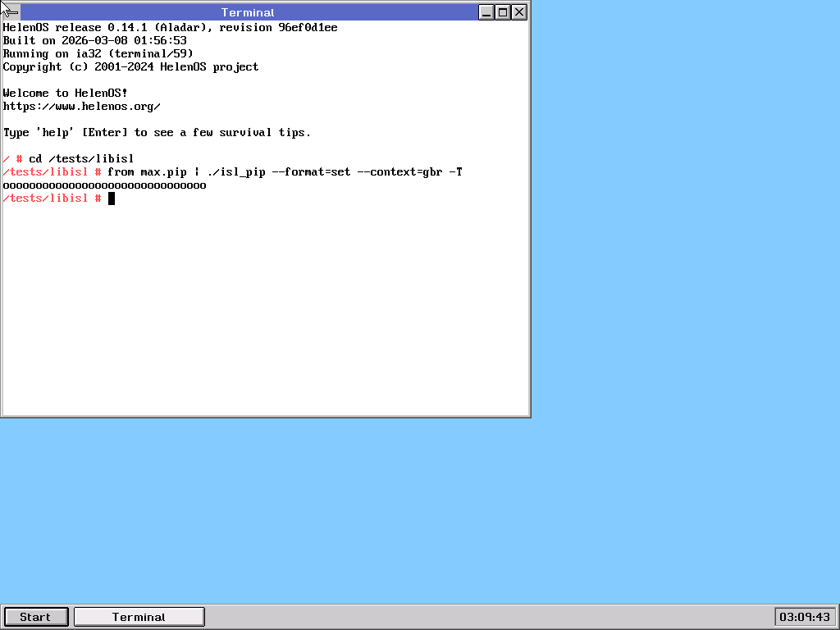The width and height of the screenshot is (840, 630).
Task: Click the 'cd /tests/libisl' command line
Action: [81, 159]
